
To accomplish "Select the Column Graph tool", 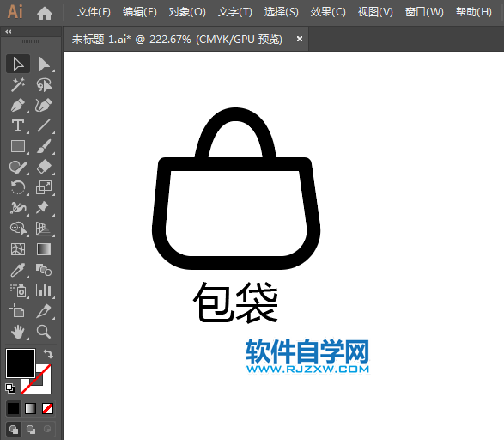I will point(44,290).
